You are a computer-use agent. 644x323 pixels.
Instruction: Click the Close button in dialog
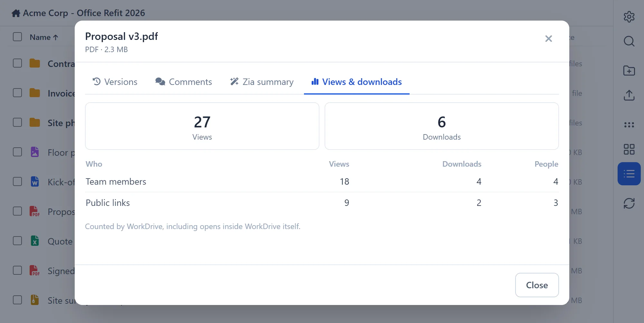pyautogui.click(x=537, y=285)
